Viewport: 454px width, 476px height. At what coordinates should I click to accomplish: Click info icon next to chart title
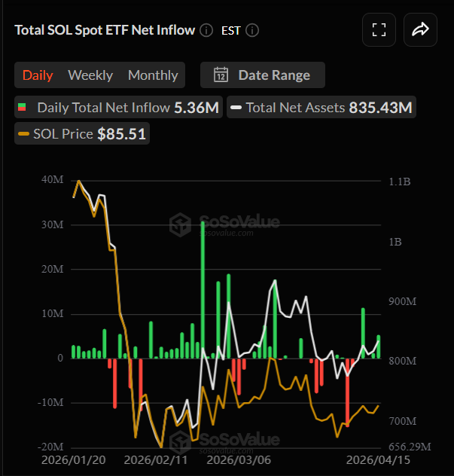click(x=207, y=31)
